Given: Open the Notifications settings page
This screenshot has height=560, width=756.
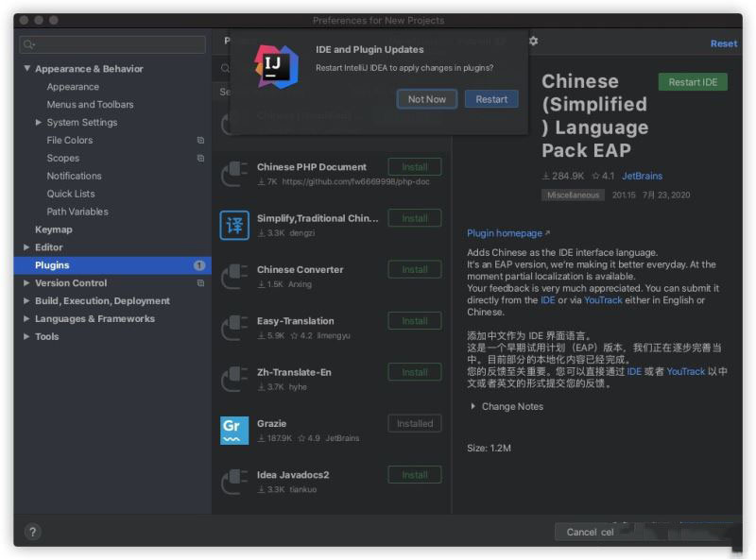Looking at the screenshot, I should [x=75, y=176].
